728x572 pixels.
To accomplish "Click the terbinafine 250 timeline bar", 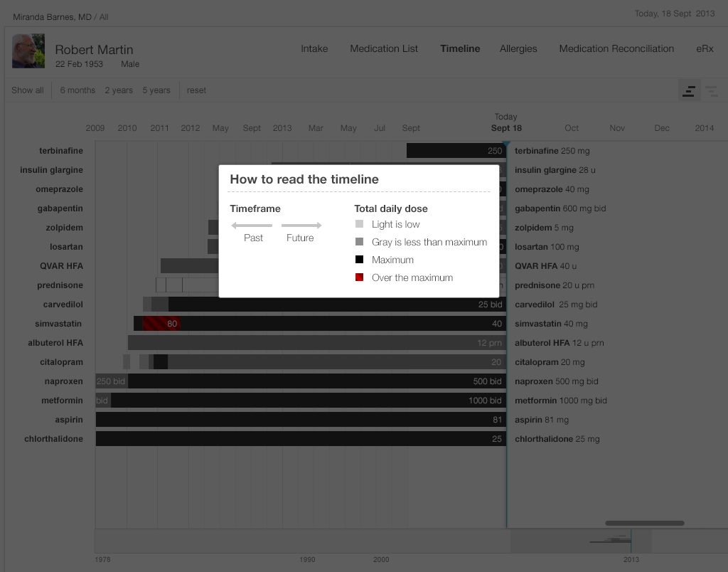I will [455, 151].
